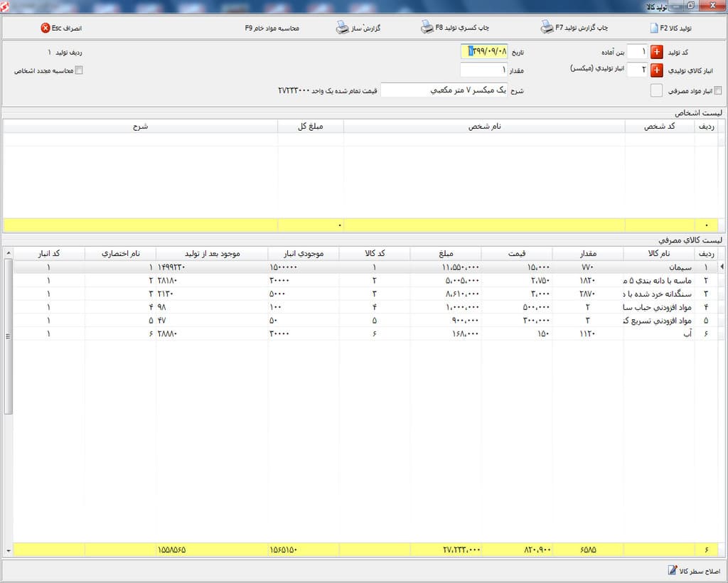728x583 pixels.
Task: Click مبلغ کل header in persons list
Action: pos(310,127)
